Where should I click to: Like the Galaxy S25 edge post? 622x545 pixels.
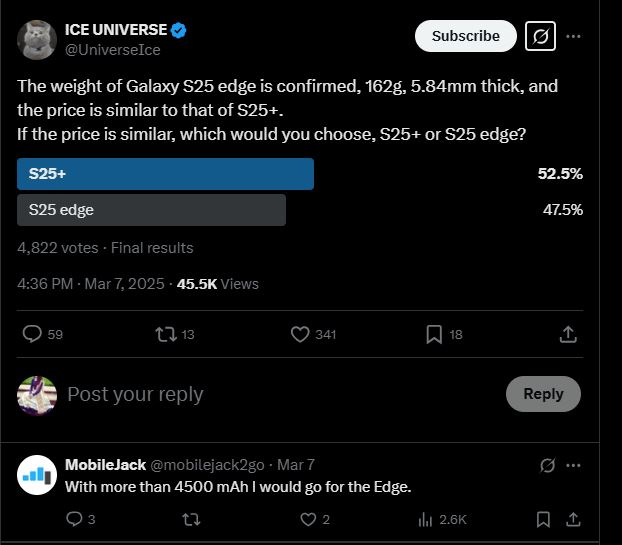300,334
